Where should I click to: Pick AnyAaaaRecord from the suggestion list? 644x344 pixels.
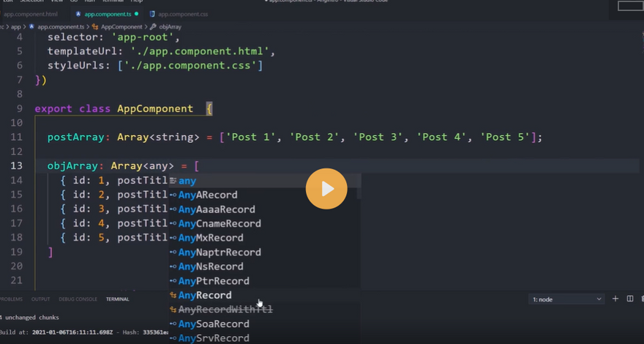(x=265, y=209)
